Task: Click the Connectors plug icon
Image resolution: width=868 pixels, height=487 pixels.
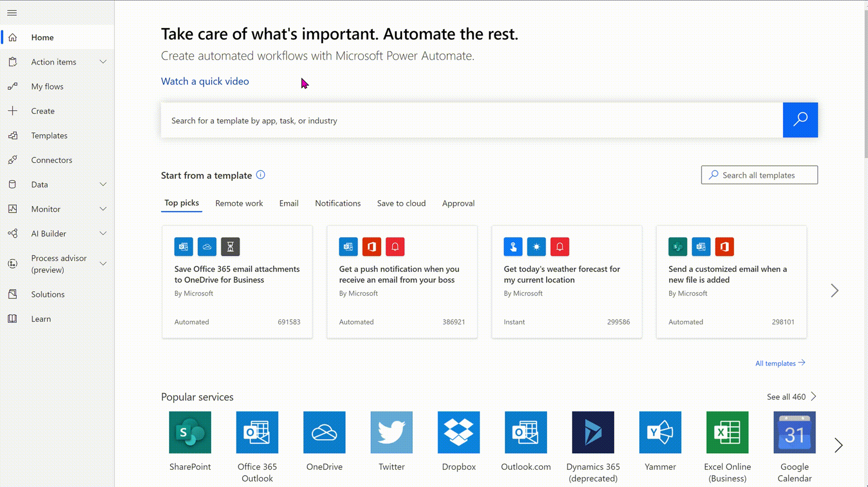Action: [x=13, y=160]
